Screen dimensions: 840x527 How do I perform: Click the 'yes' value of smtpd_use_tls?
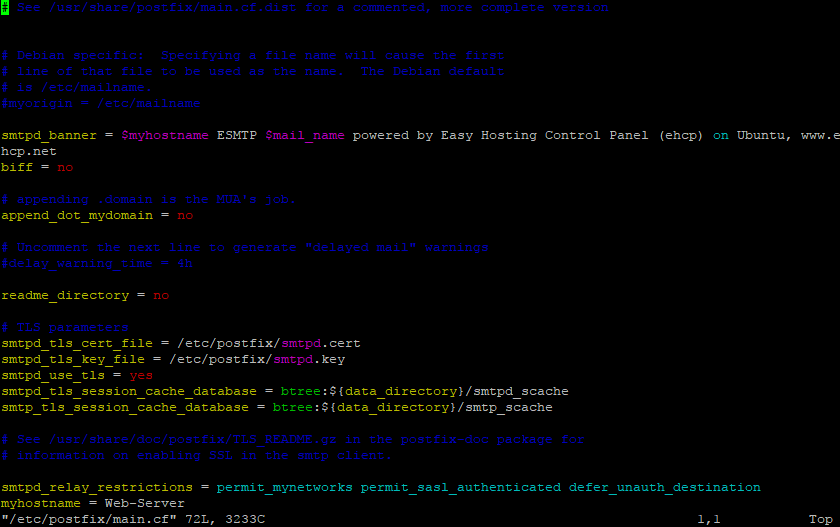point(141,376)
